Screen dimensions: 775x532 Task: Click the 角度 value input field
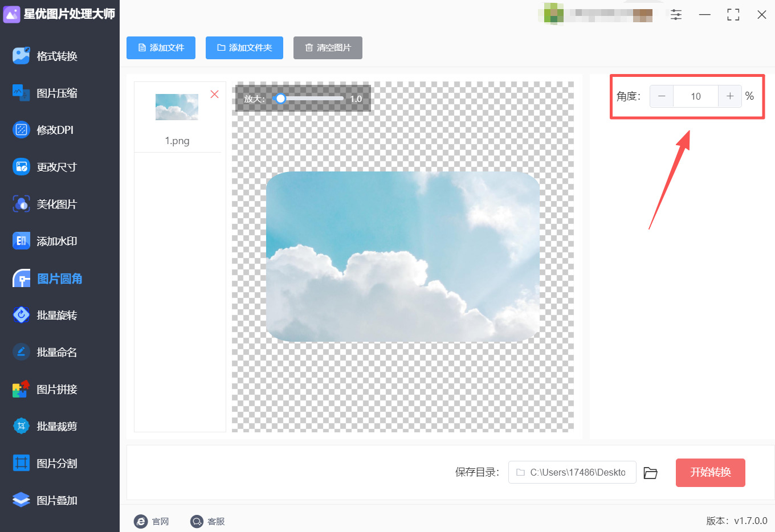point(696,96)
